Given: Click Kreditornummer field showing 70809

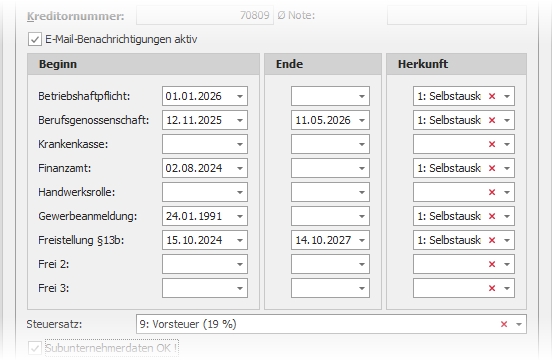Looking at the screenshot, I should coord(205,15).
